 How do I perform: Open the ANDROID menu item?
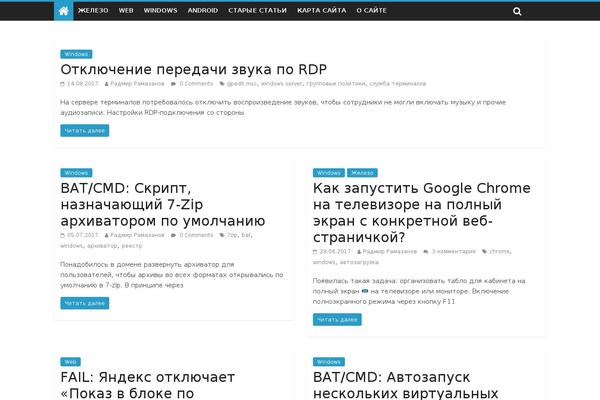203,11
